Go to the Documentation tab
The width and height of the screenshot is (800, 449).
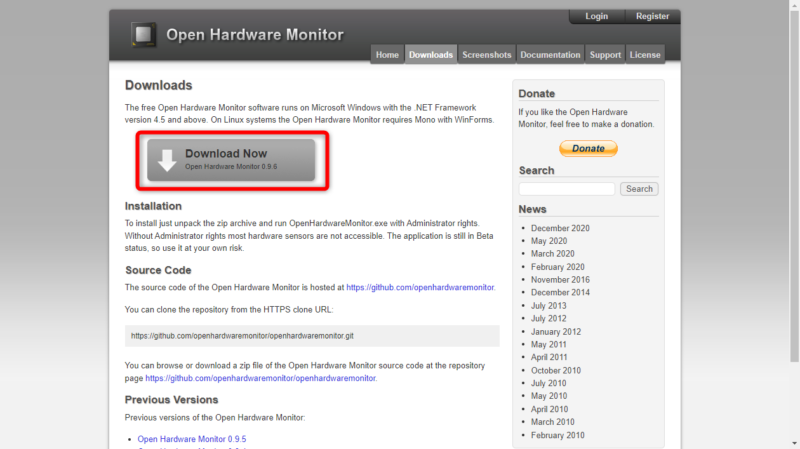tap(550, 55)
